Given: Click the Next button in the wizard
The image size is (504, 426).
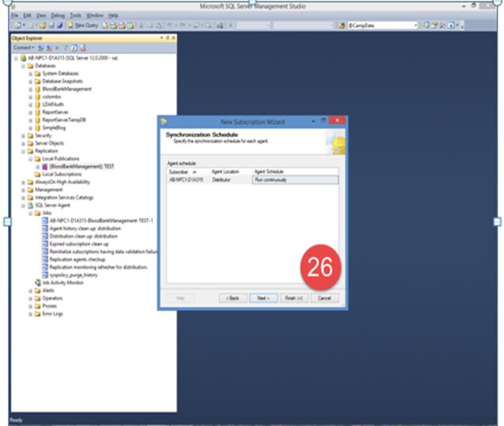Looking at the screenshot, I should pyautogui.click(x=263, y=298).
